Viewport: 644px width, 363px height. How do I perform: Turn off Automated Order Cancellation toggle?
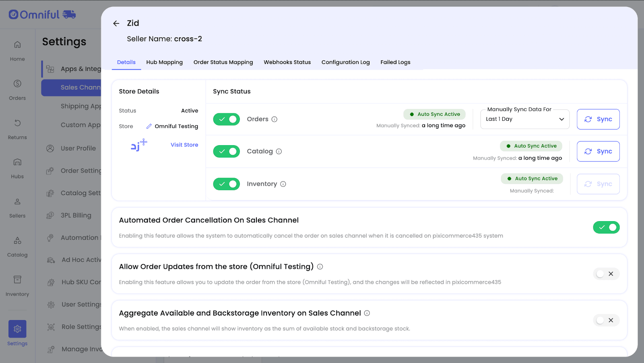606,228
